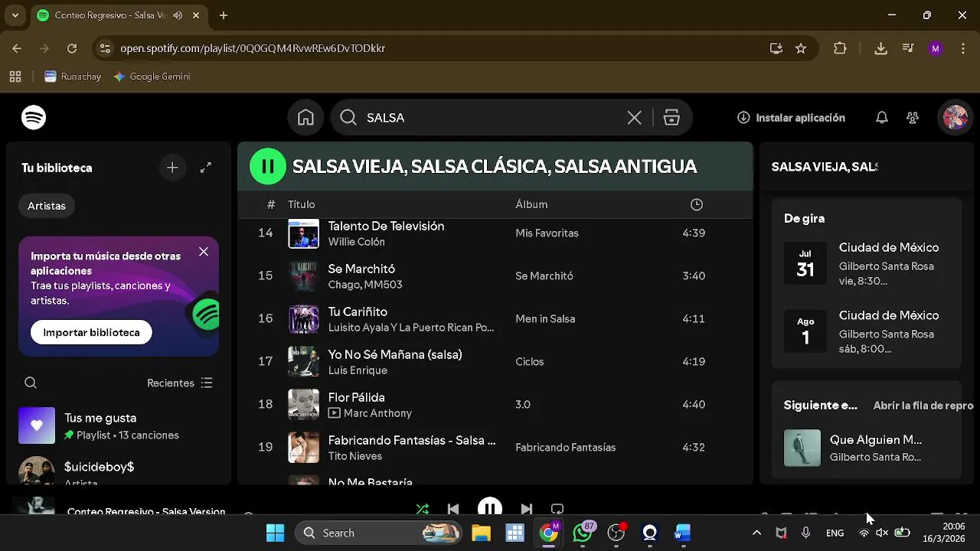Open Tus me gusta playlist

(119, 425)
